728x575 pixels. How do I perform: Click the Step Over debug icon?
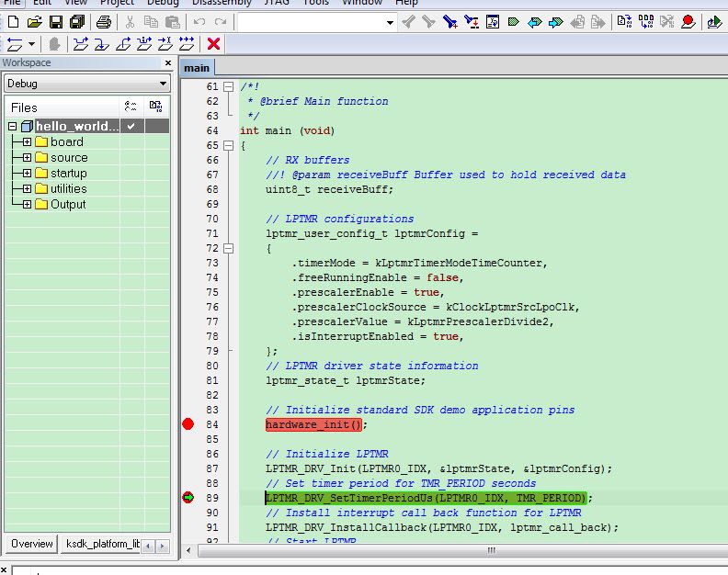(x=80, y=43)
